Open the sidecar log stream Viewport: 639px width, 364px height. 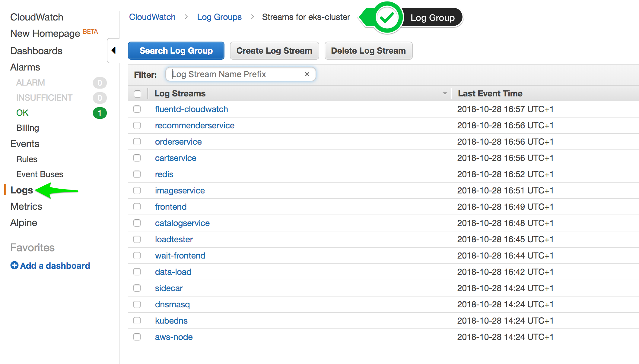[x=169, y=288]
